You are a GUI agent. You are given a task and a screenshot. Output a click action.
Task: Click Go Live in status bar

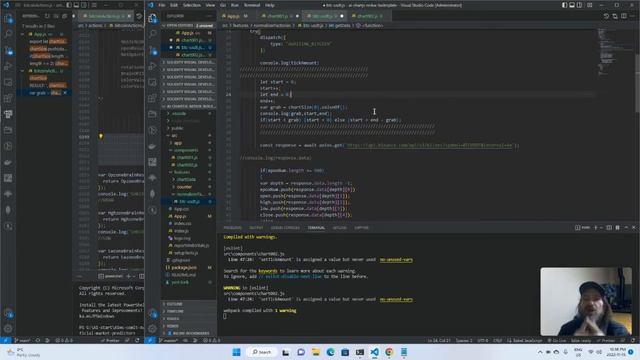[x=556, y=340]
